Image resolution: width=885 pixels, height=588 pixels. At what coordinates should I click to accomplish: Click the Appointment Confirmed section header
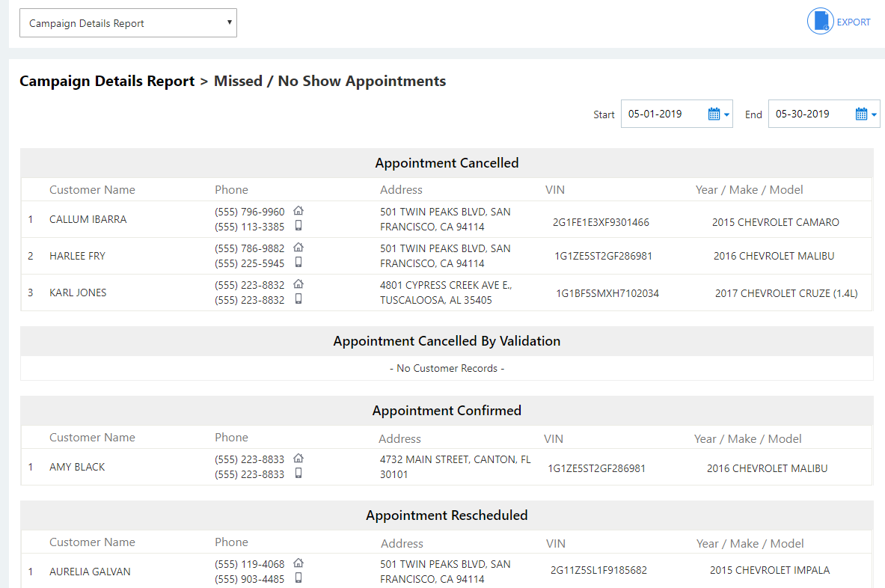(447, 411)
